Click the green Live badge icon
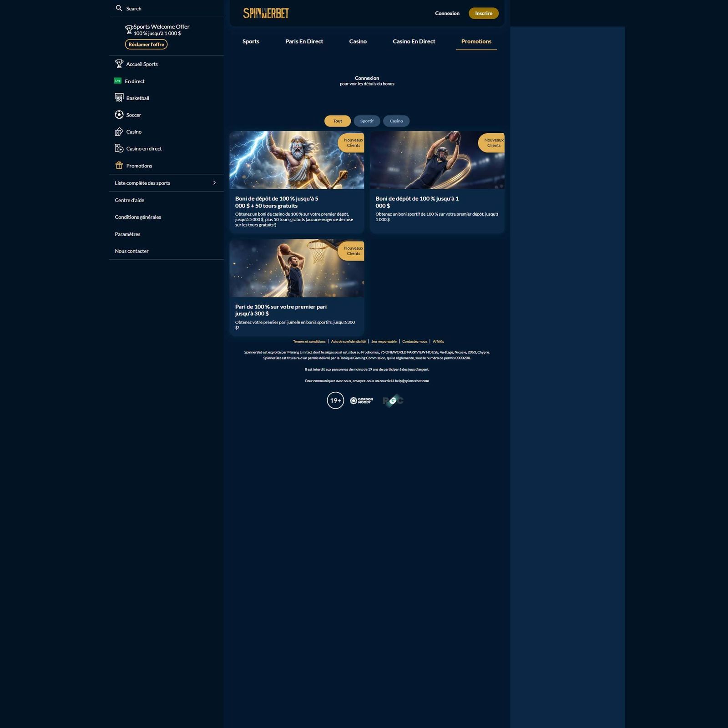728x728 pixels. [x=118, y=81]
